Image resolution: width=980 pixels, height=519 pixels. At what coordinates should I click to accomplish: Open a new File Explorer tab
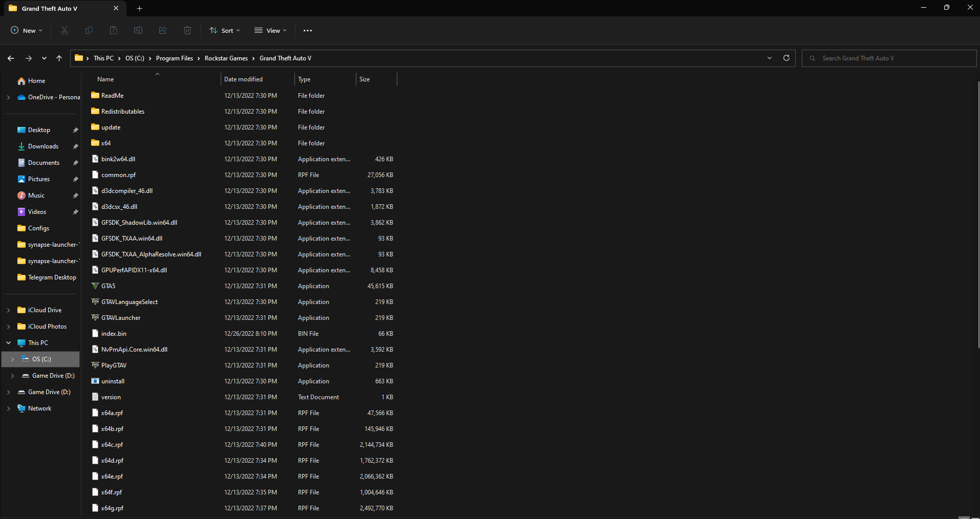tap(139, 8)
